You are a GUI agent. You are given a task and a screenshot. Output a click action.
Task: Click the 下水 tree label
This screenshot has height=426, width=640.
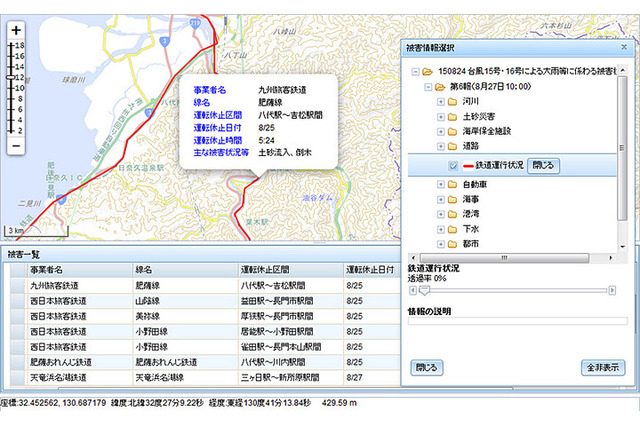pyautogui.click(x=471, y=229)
